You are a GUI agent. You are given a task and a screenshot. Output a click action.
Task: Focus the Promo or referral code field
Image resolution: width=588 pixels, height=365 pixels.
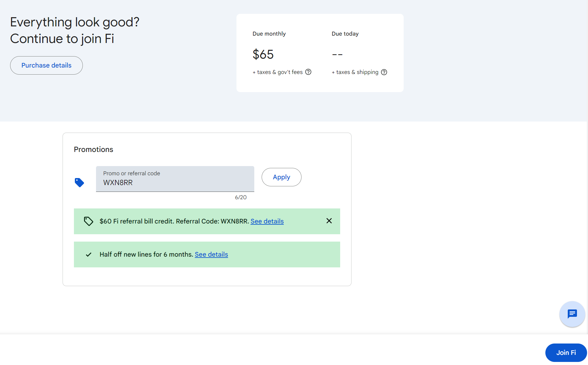(175, 179)
